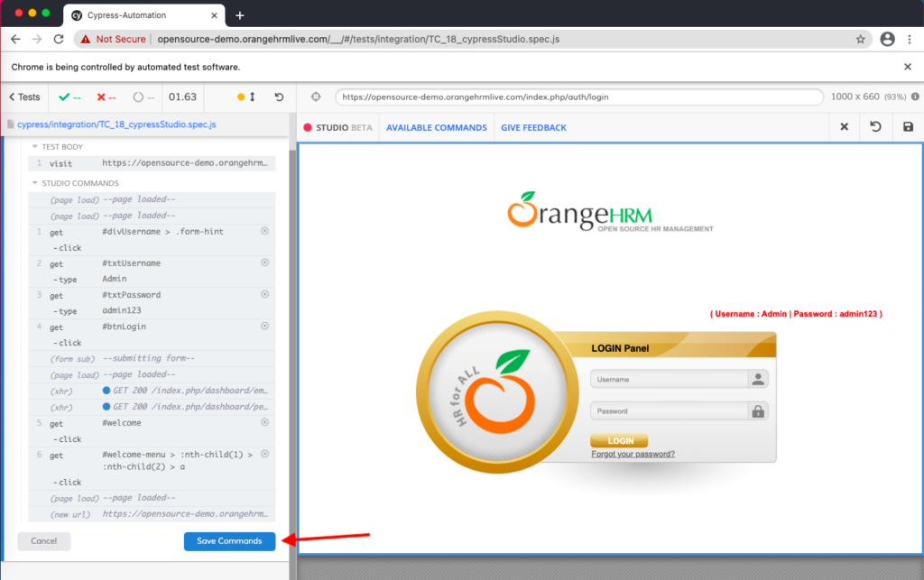Click the orange LOGIN button
Viewport: 924px width, 580px height.
(x=619, y=441)
